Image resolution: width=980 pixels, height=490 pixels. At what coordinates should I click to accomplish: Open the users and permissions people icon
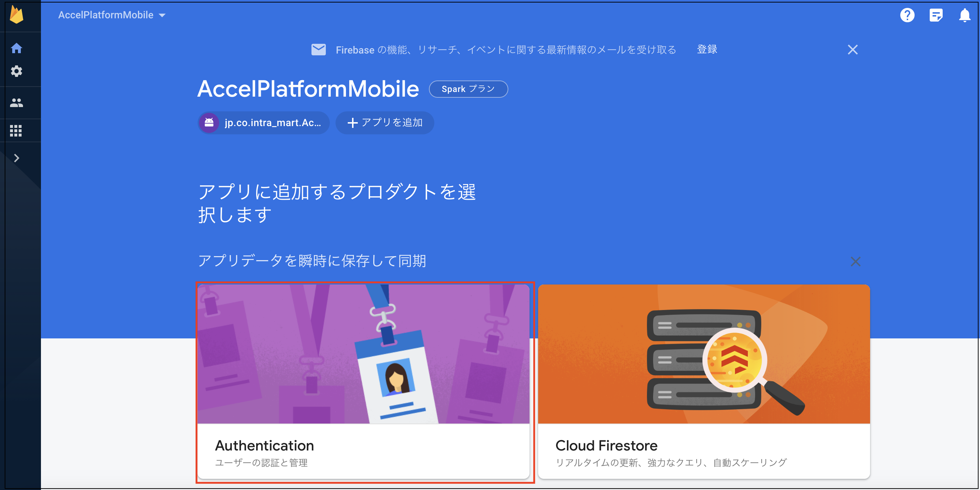coord(17,103)
